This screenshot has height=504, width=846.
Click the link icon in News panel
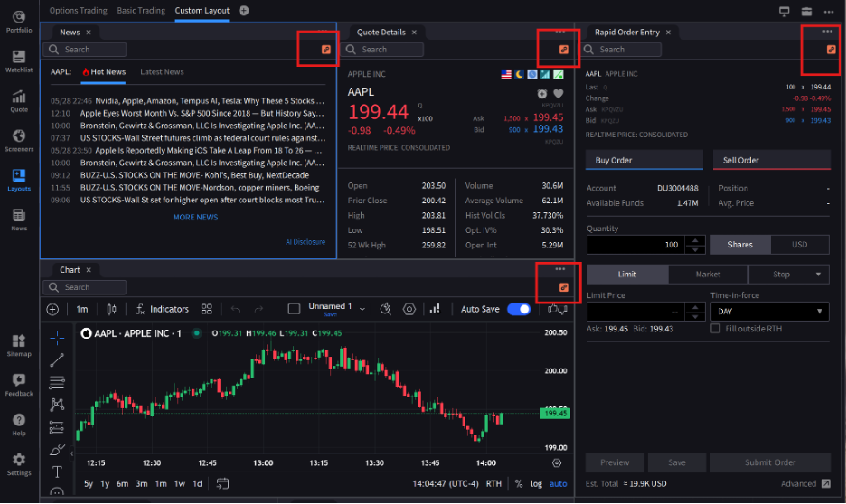pos(326,49)
